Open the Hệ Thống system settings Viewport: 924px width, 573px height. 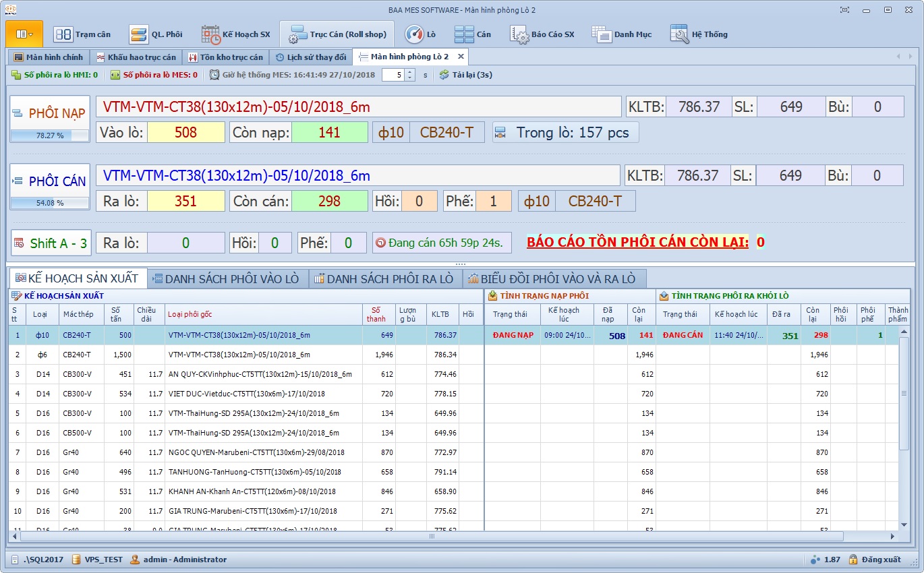click(x=699, y=34)
